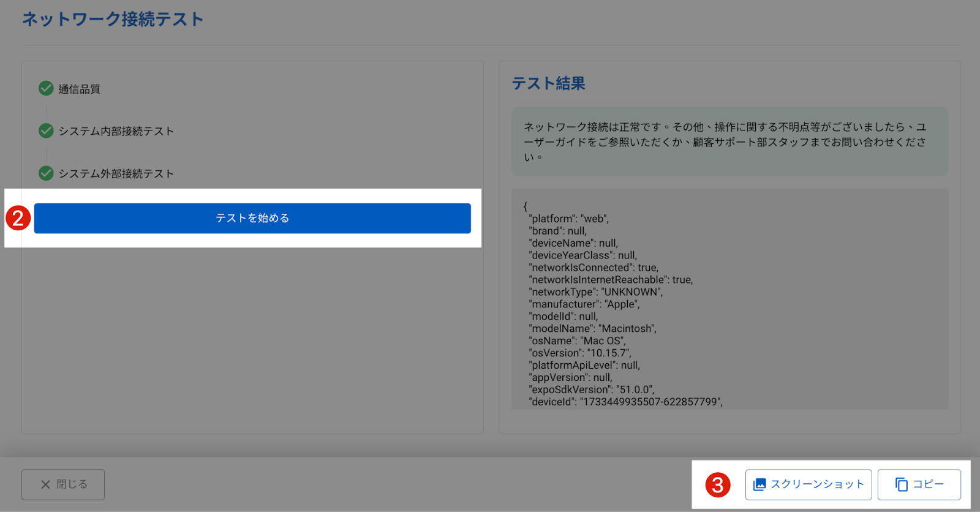Click the X icon on the 閉じる button
Image resolution: width=980 pixels, height=512 pixels.
(x=45, y=484)
